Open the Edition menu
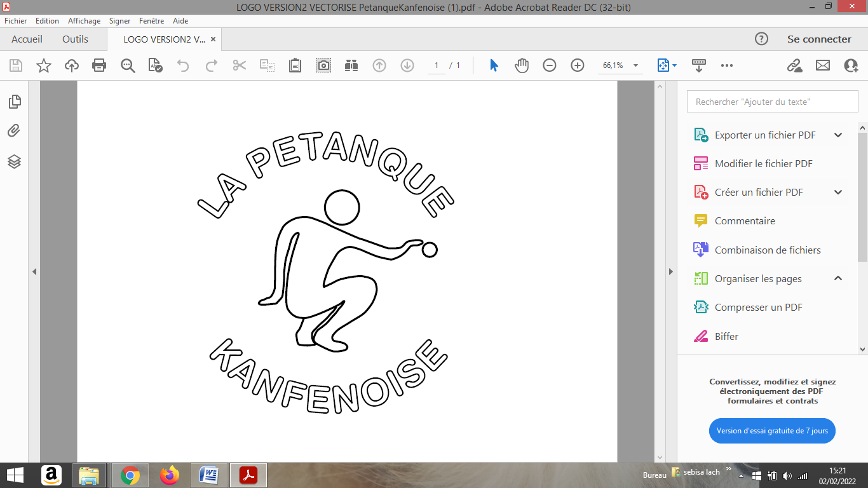Viewport: 868px width, 488px height. click(47, 21)
